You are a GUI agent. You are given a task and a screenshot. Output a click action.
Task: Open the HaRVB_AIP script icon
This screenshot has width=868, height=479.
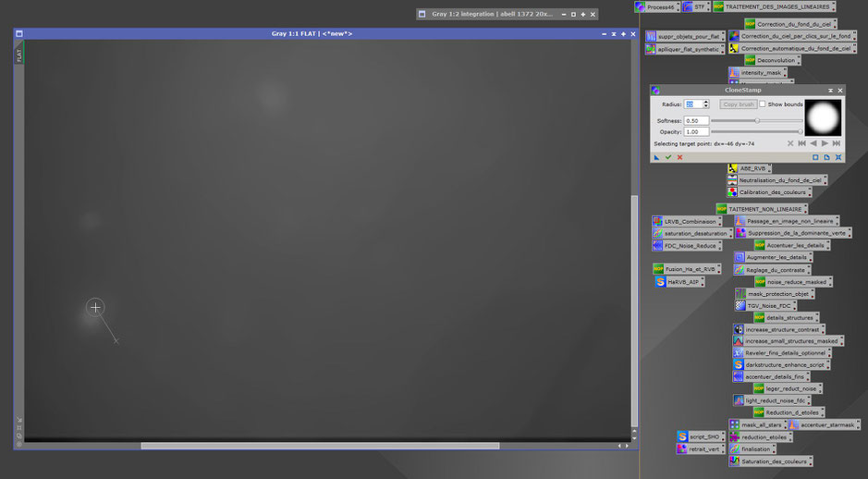pos(679,282)
